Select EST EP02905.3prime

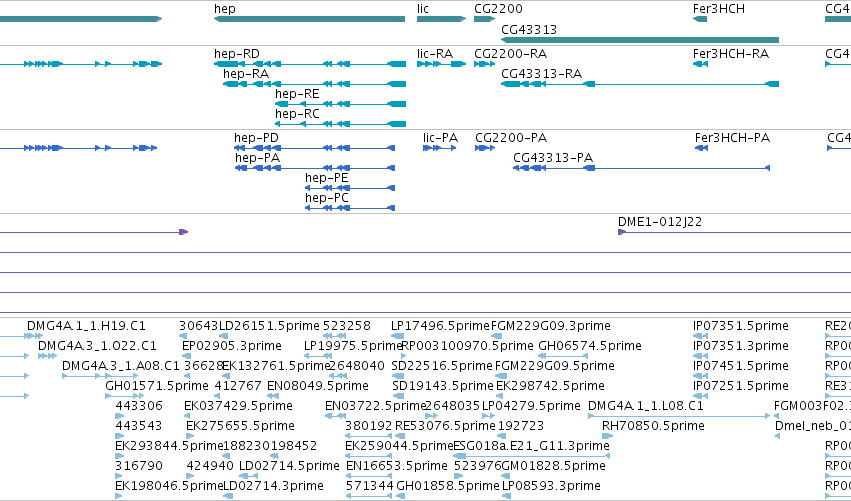[x=185, y=356]
